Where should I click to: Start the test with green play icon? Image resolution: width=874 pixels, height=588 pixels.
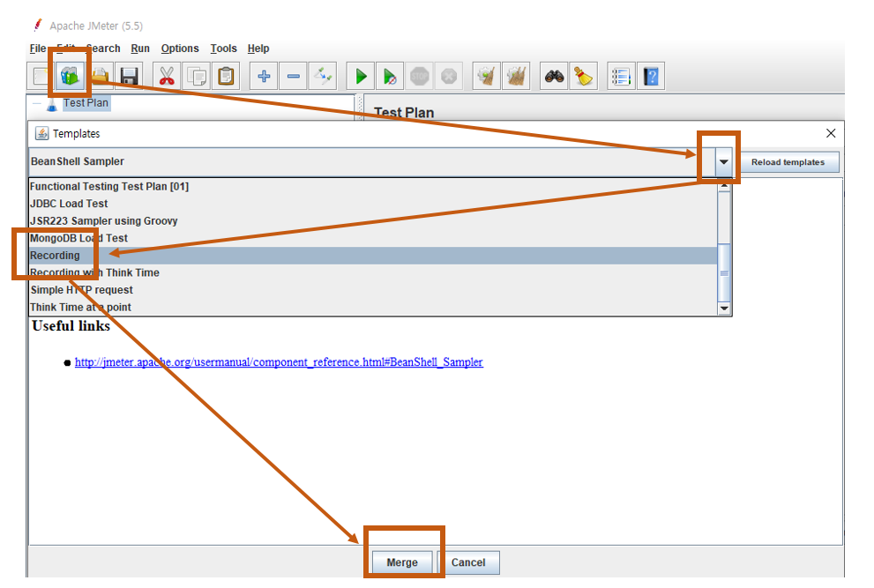point(361,76)
